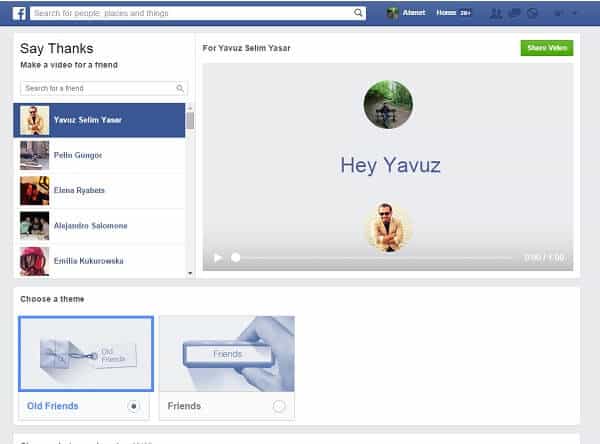
Task: Click the privacy shortcuts lock icon
Action: [557, 14]
